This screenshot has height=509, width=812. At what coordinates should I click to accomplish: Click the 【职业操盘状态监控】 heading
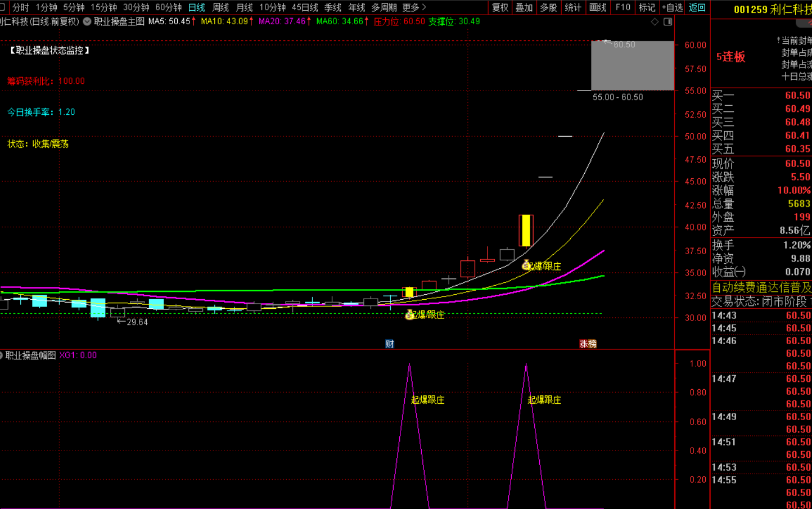[x=50, y=51]
